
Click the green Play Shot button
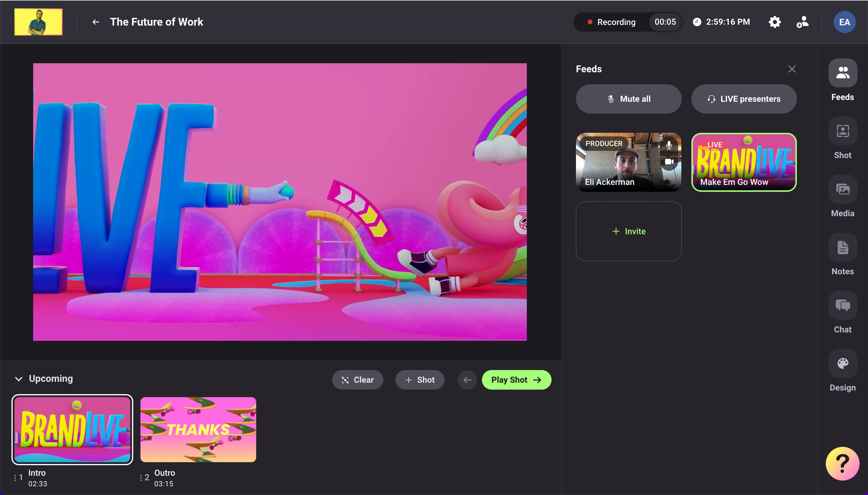click(x=516, y=380)
